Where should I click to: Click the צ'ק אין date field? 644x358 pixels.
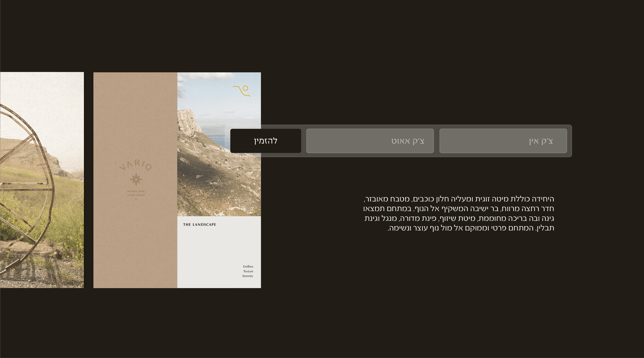tap(503, 141)
